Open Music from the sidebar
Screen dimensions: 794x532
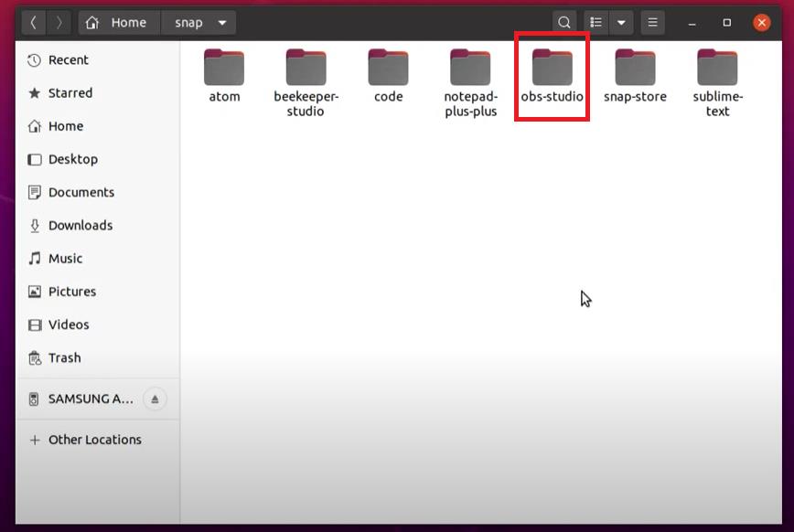tap(97, 259)
